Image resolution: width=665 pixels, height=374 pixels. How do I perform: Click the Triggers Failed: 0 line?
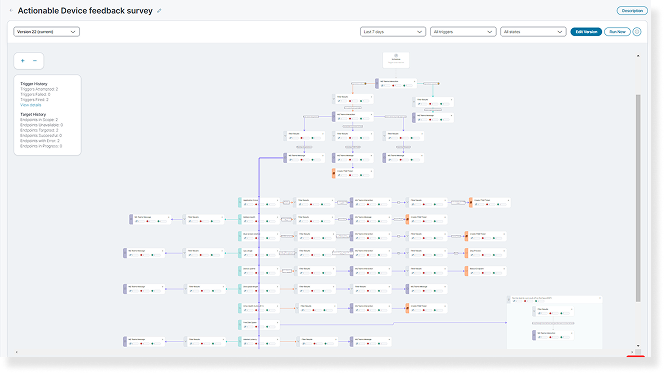pyautogui.click(x=35, y=95)
